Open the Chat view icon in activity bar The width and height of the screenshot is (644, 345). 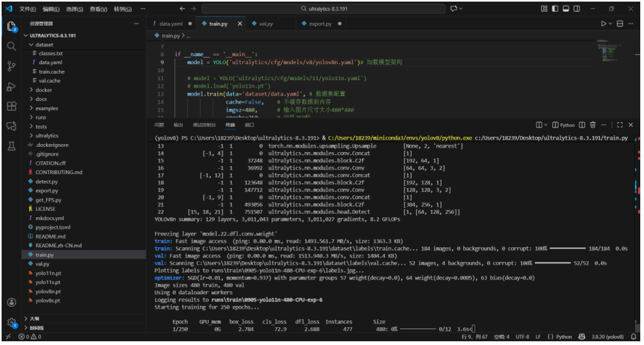pos(11,126)
